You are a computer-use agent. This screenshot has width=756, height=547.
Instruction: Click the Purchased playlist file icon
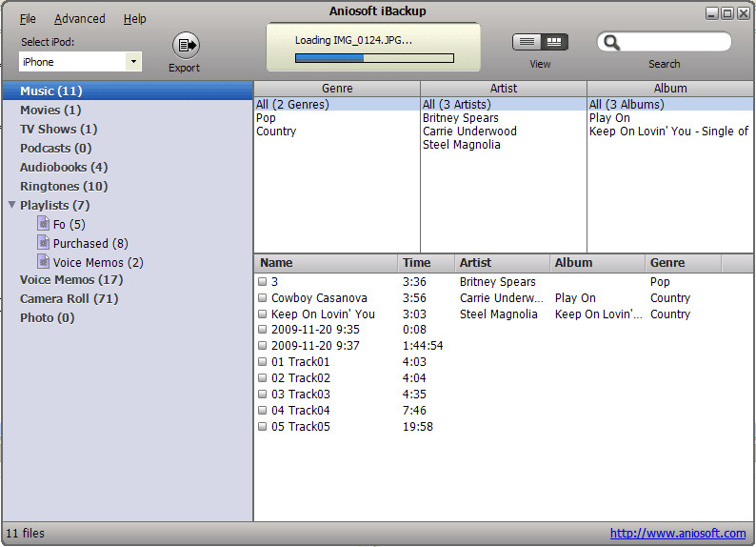44,242
